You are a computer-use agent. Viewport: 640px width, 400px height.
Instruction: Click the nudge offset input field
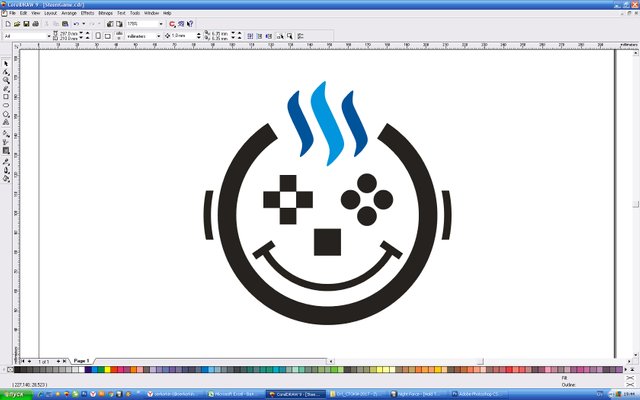point(183,36)
